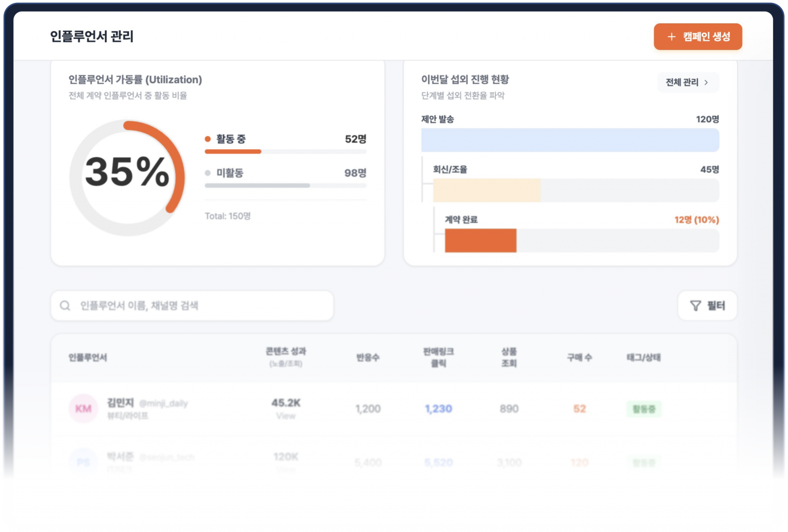Click the 판매링크 클릭 column header
The image size is (788, 532).
click(438, 357)
